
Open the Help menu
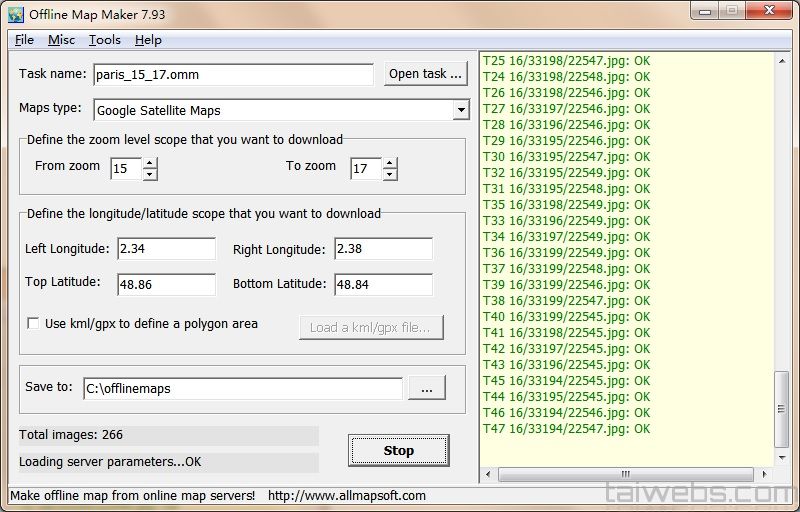[x=148, y=40]
